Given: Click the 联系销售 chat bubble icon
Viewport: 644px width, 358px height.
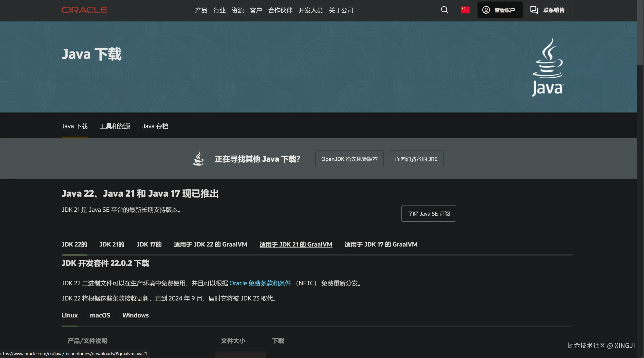Looking at the screenshot, I should tap(535, 10).
